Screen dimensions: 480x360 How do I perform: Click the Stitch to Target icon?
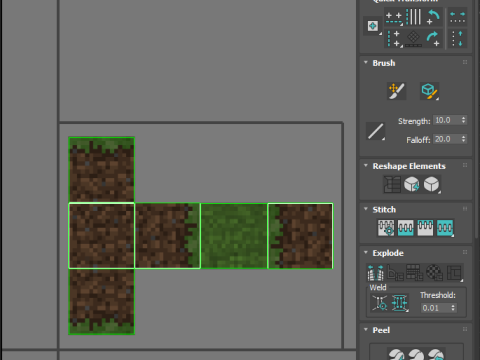[386, 228]
